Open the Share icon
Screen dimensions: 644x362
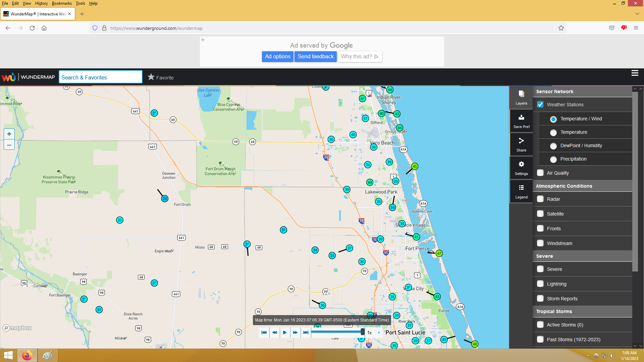coord(521,144)
